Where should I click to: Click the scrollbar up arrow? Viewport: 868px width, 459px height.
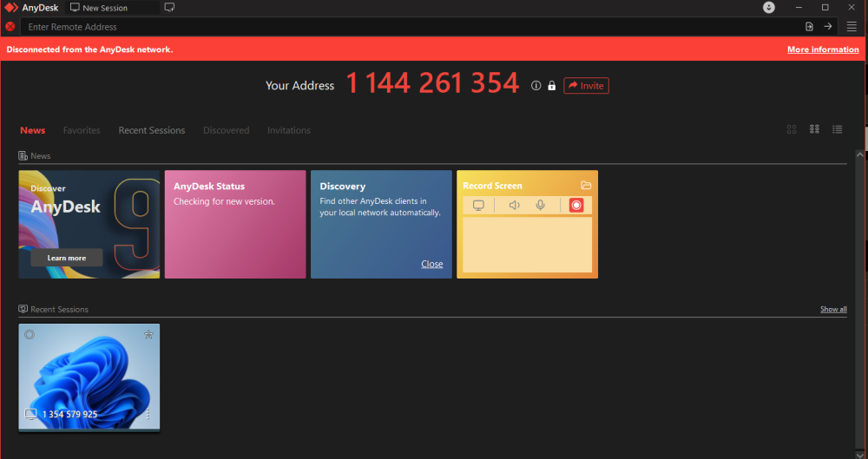click(x=859, y=155)
